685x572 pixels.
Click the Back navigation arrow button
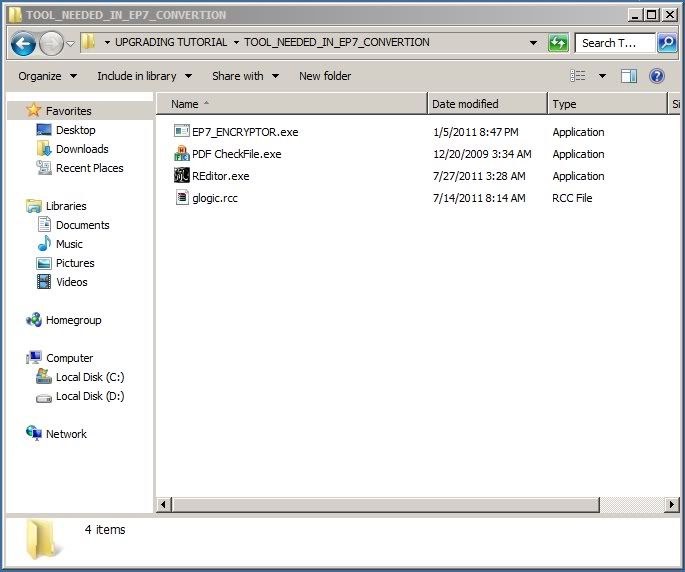click(x=23, y=43)
